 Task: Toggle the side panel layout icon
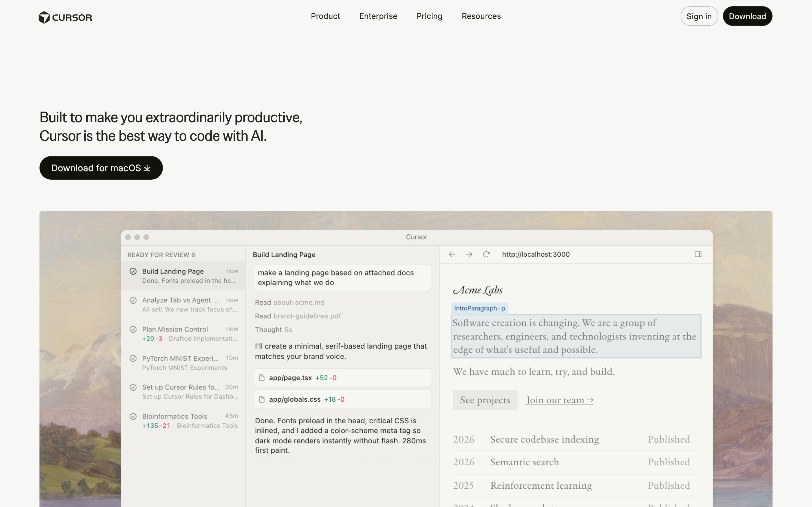(698, 254)
